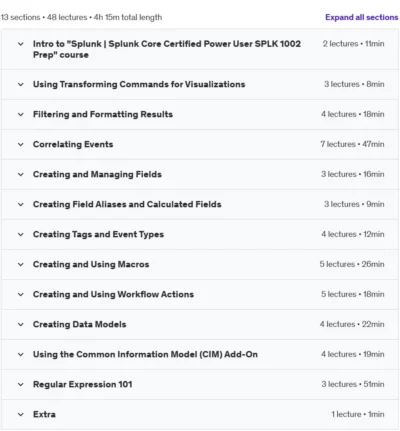Click chevron beside Creating Field Aliases and Calculated Fields
The width and height of the screenshot is (400, 431).
[x=21, y=204]
